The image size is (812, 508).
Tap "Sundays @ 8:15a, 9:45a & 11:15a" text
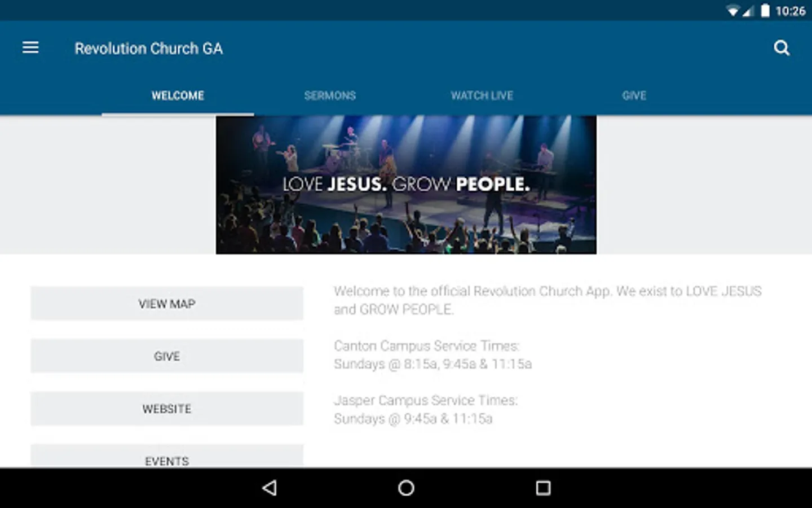click(433, 364)
